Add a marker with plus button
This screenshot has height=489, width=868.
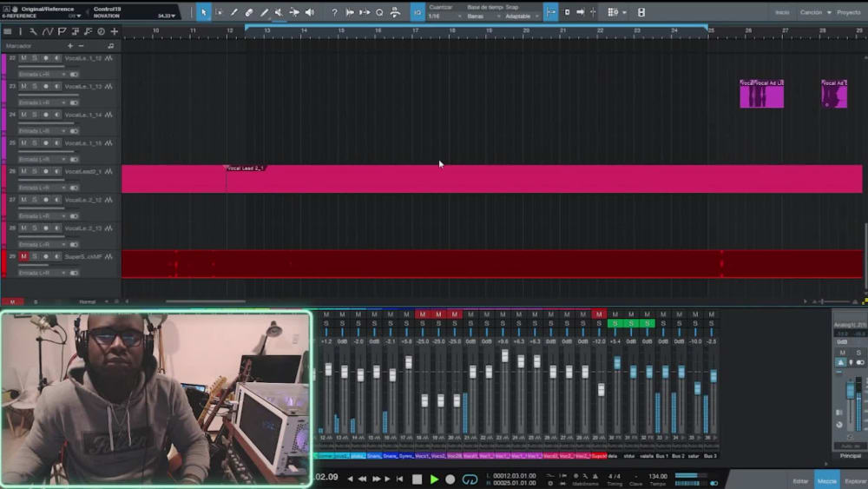[69, 46]
